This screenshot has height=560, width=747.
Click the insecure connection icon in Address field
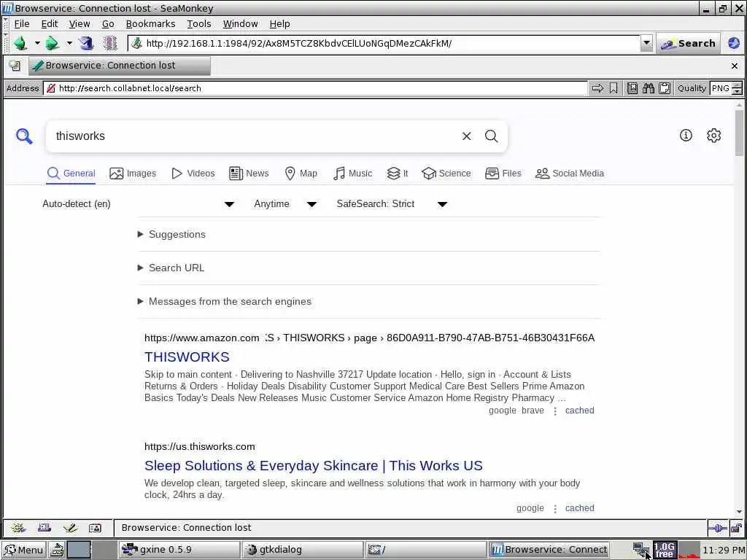pyautogui.click(x=51, y=88)
